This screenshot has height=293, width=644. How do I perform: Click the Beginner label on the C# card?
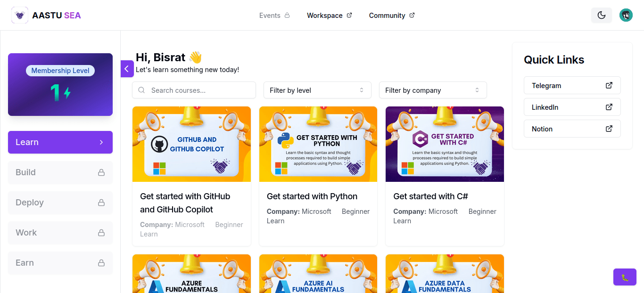(x=482, y=212)
